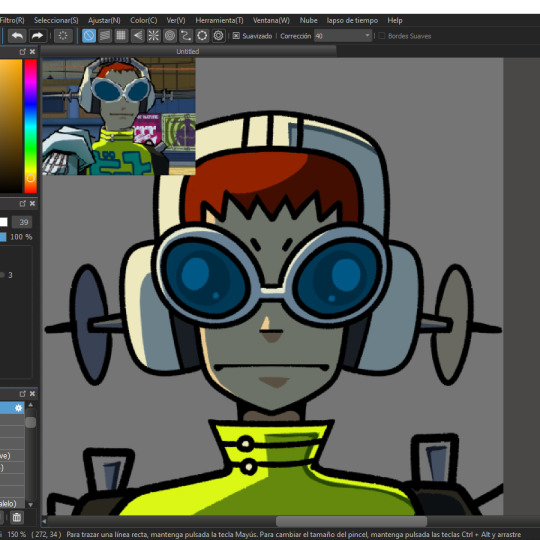This screenshot has height=540, width=540.
Task: Click the Redo arrow button
Action: pos(37,36)
